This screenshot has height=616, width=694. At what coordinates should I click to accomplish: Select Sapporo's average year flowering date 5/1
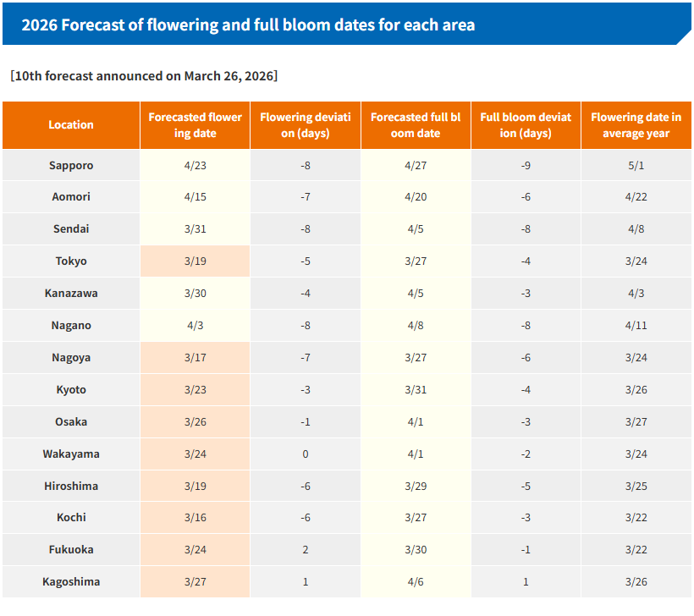[636, 165]
